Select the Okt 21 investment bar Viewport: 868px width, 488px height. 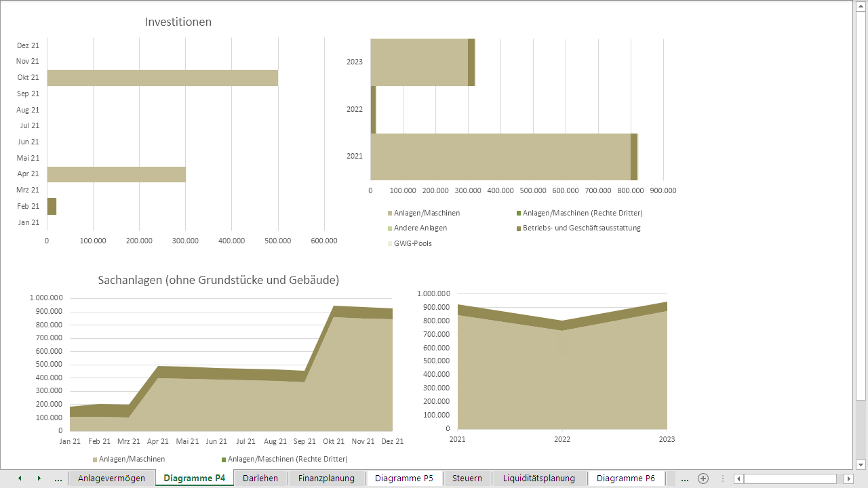(x=163, y=77)
